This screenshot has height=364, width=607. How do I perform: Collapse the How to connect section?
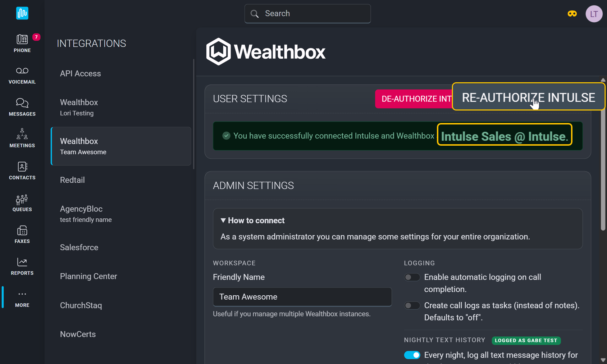point(252,220)
